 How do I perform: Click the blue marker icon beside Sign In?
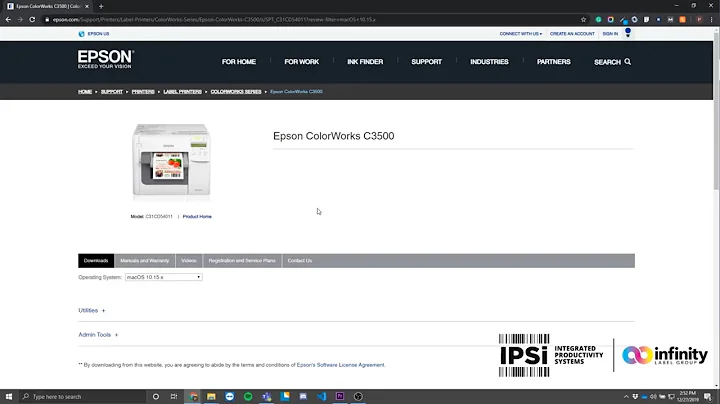628,33
